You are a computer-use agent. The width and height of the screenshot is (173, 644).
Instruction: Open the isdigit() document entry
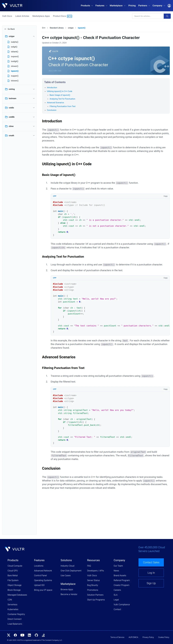pyautogui.click(x=14, y=47)
